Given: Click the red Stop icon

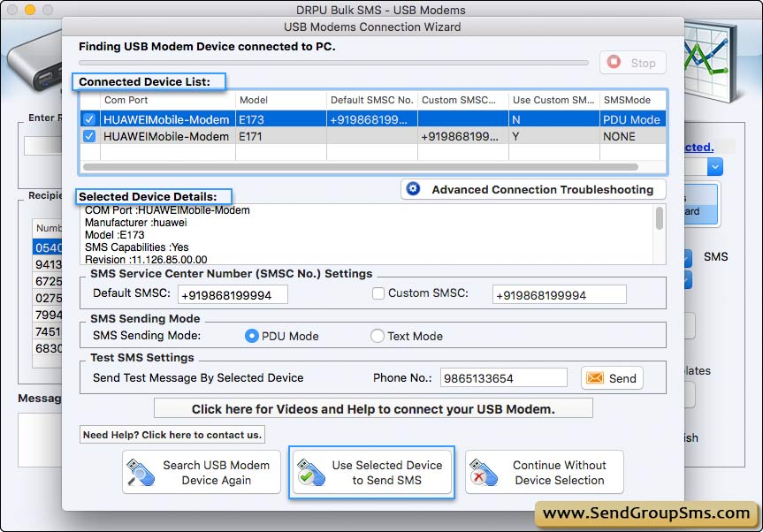Looking at the screenshot, I should click(614, 62).
